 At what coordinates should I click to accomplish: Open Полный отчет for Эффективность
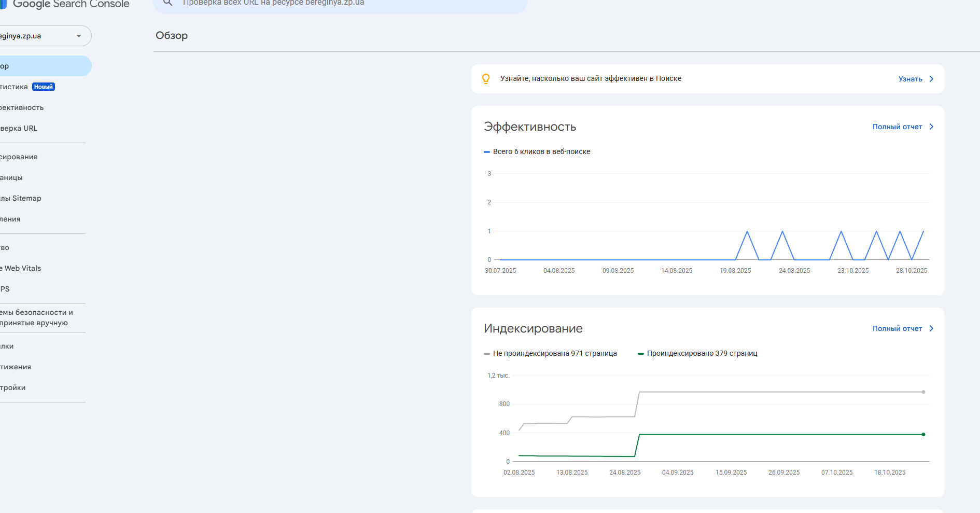[x=897, y=127]
